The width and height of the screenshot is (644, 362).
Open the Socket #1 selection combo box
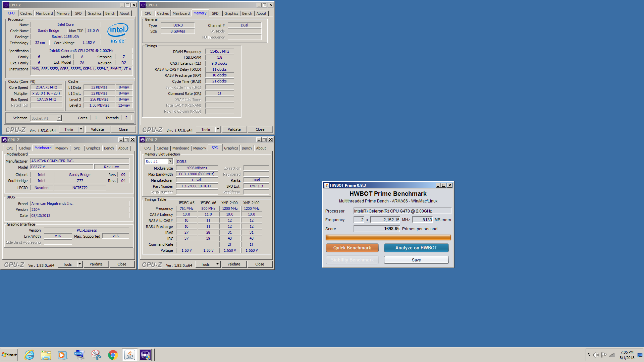pos(46,118)
